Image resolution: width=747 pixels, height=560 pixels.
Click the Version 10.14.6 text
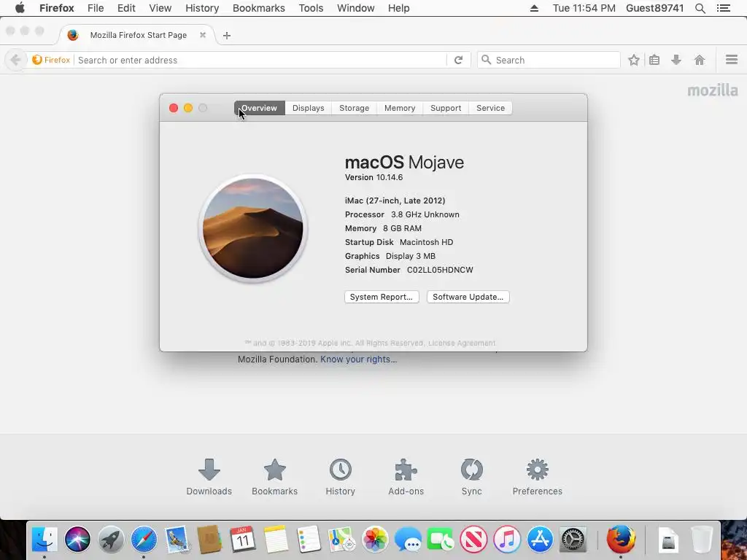[373, 177]
